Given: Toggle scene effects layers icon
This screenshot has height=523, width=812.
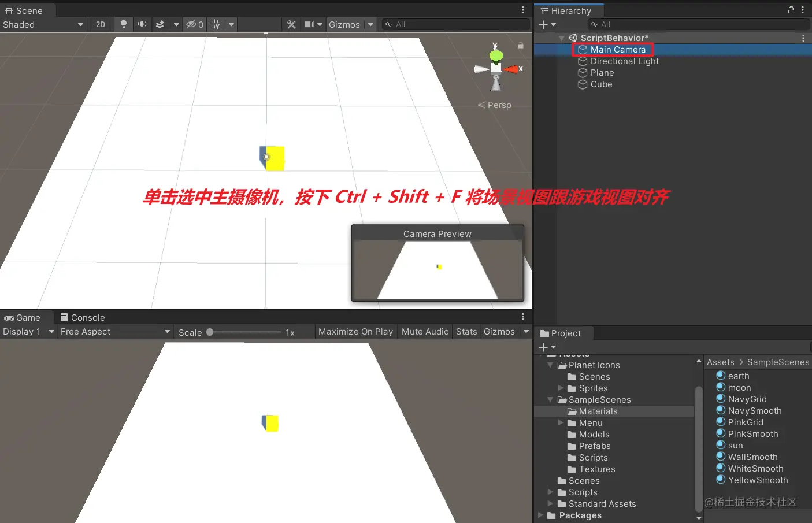Looking at the screenshot, I should (160, 24).
